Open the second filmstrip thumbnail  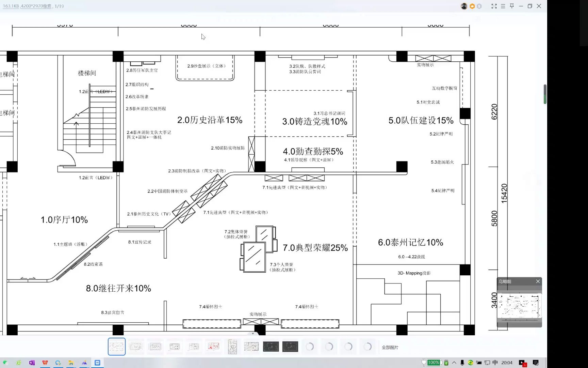pyautogui.click(x=136, y=347)
